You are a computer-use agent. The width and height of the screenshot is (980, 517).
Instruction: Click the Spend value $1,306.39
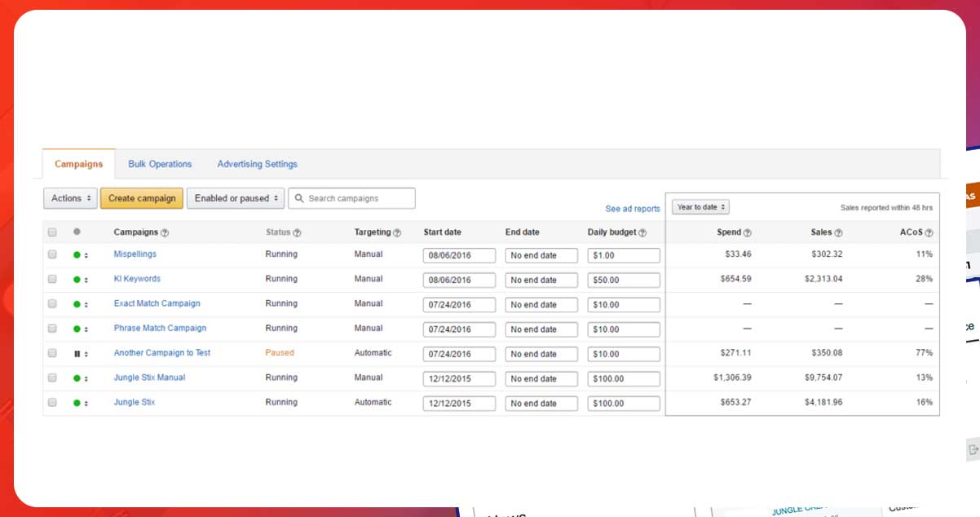tap(733, 378)
